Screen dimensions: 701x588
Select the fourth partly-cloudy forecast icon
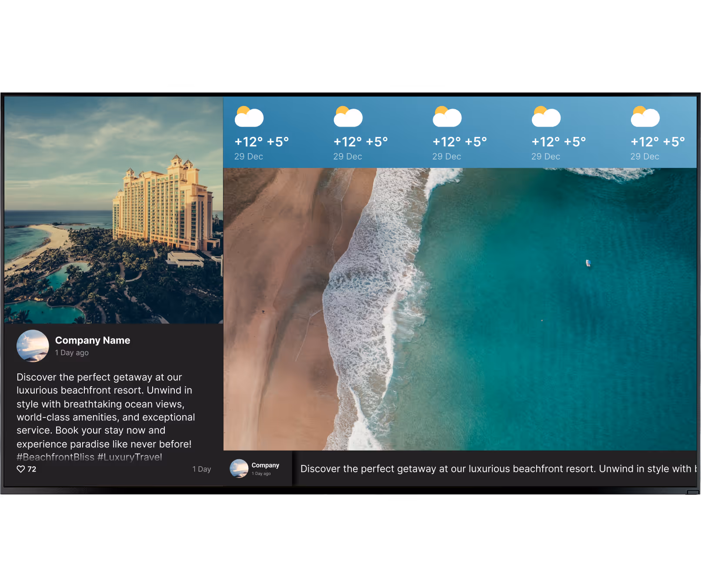pos(546,116)
